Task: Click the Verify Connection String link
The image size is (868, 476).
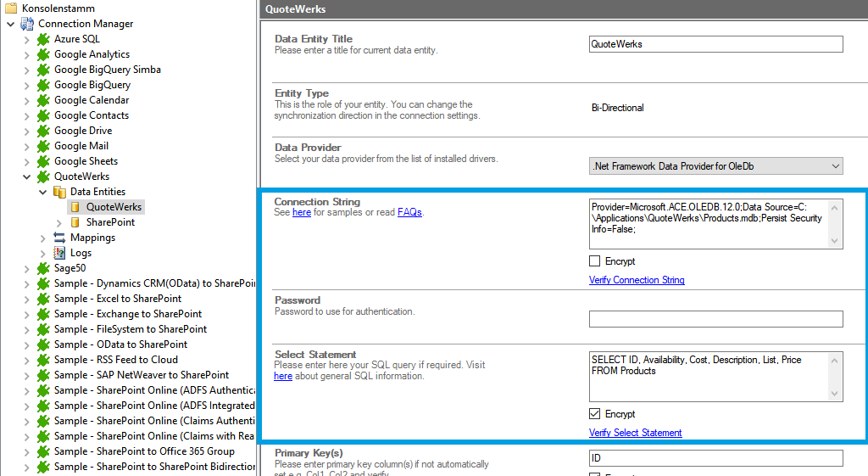Action: click(x=637, y=280)
